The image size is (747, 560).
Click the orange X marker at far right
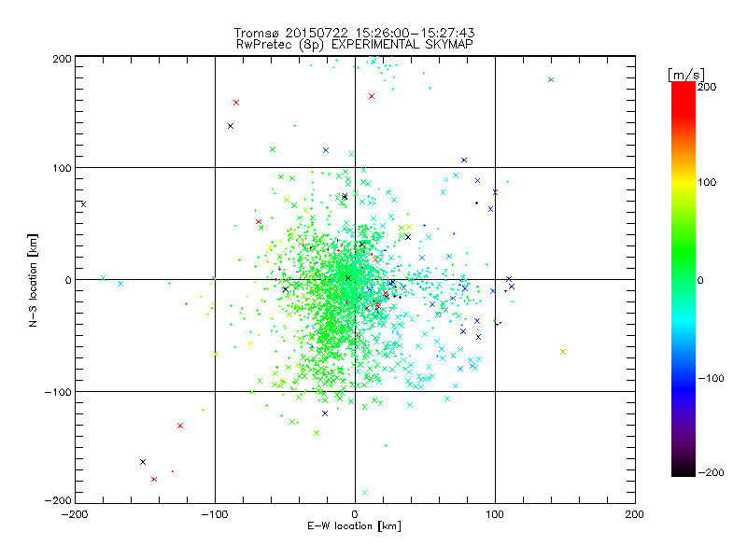click(563, 352)
